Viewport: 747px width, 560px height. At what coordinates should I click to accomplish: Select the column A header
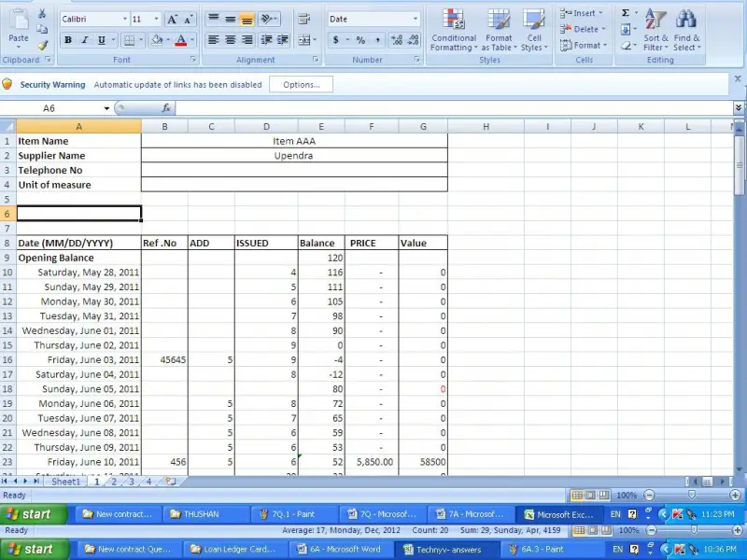tap(78, 127)
